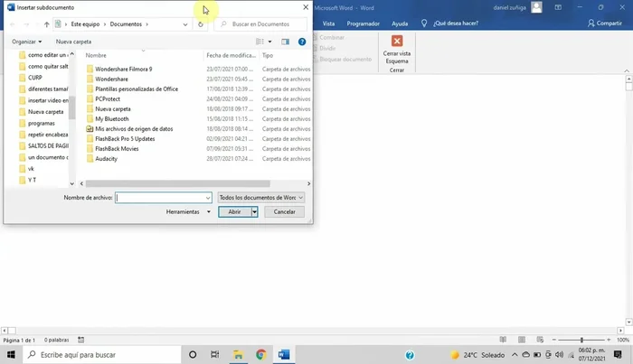Select the My Bluetooth folder
This screenshot has width=633, height=364.
112,119
